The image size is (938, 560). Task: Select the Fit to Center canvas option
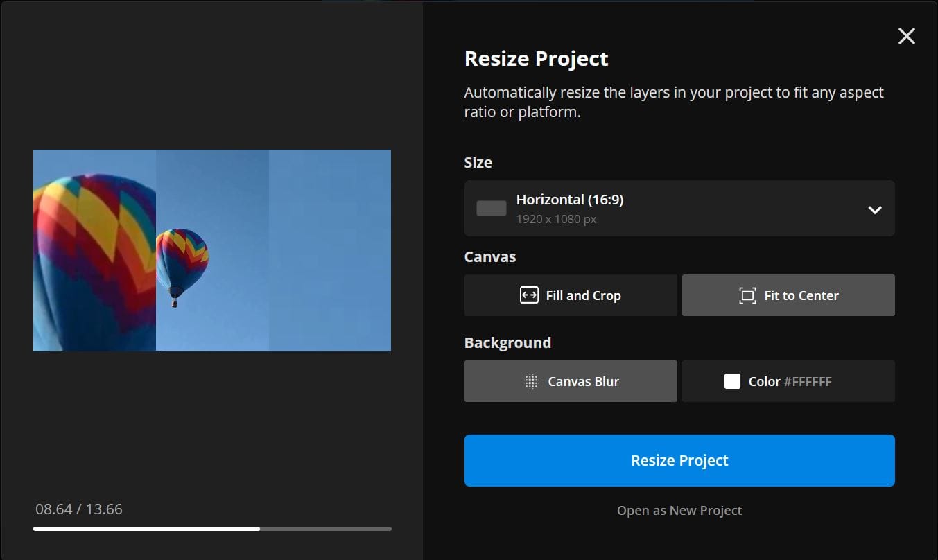point(788,295)
